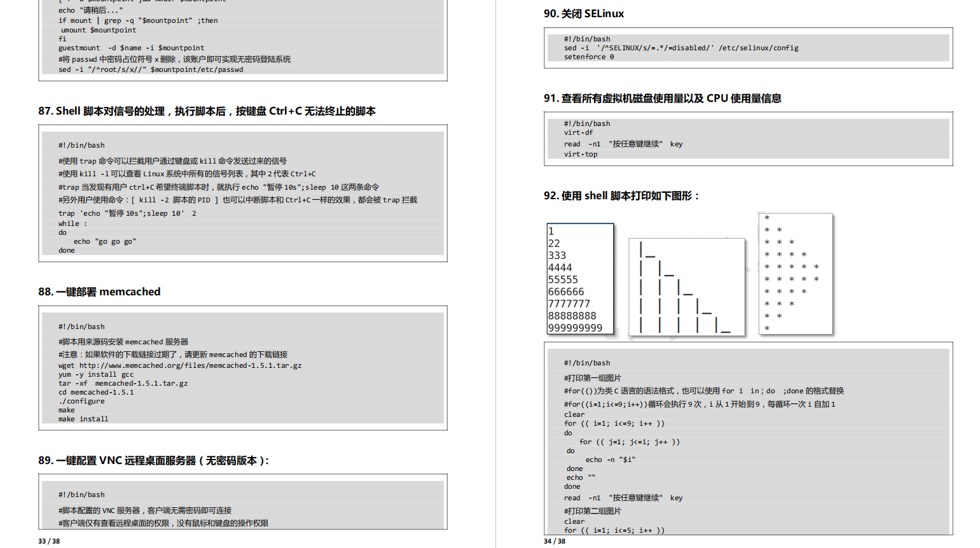This screenshot has width=980, height=548.
Task: Select the 'yum -y install gcc' line
Action: 96,374
